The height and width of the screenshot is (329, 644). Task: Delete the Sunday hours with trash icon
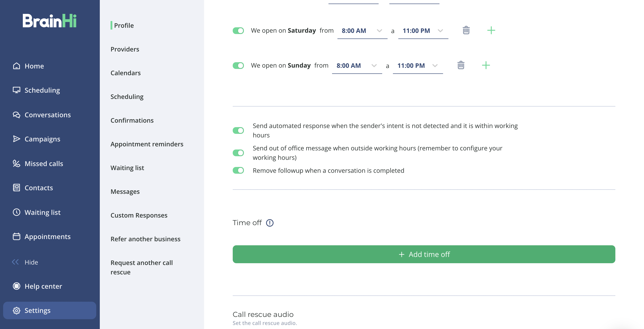click(461, 65)
